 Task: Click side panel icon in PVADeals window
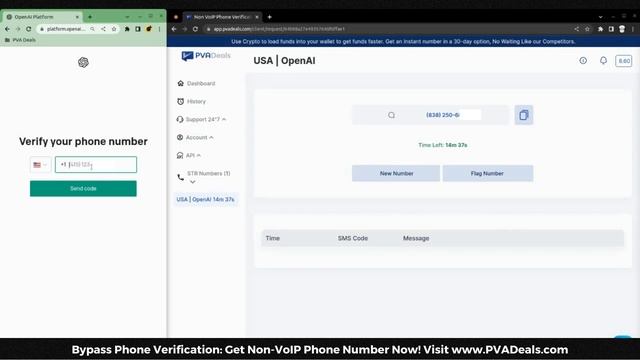(611, 29)
